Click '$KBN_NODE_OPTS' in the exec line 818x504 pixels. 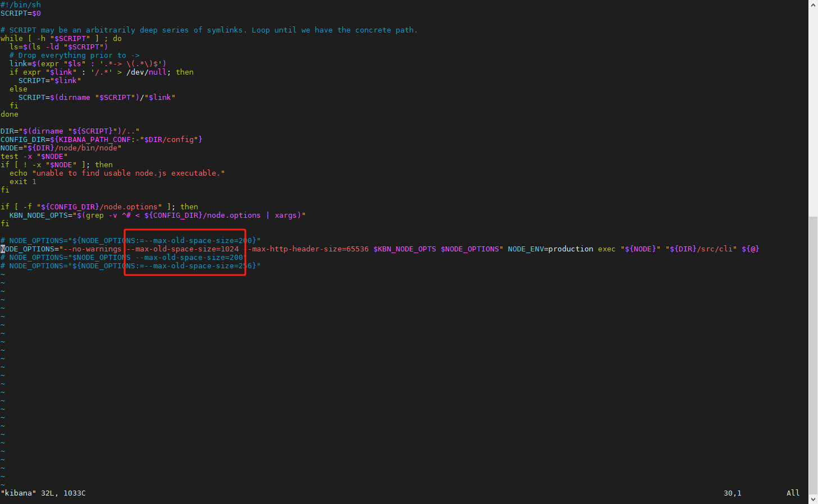[x=405, y=249]
